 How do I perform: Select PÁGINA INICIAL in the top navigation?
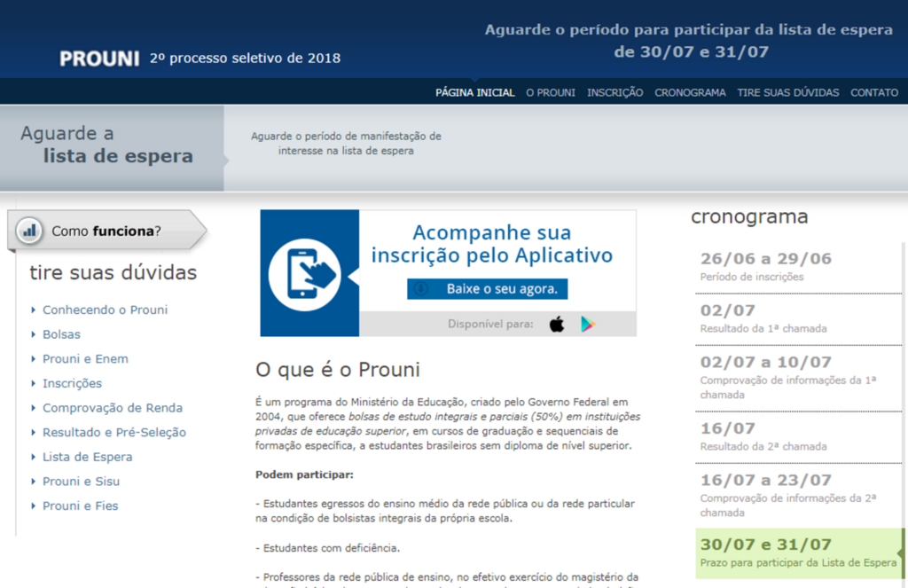(x=474, y=92)
